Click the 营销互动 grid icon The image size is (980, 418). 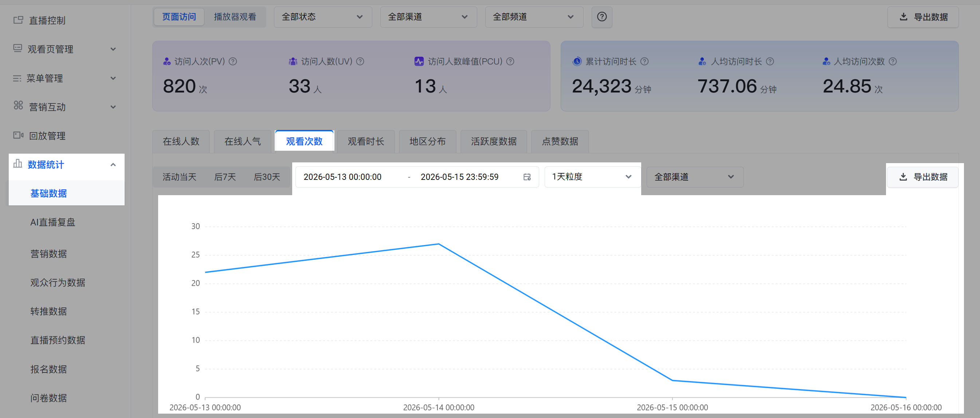point(18,105)
